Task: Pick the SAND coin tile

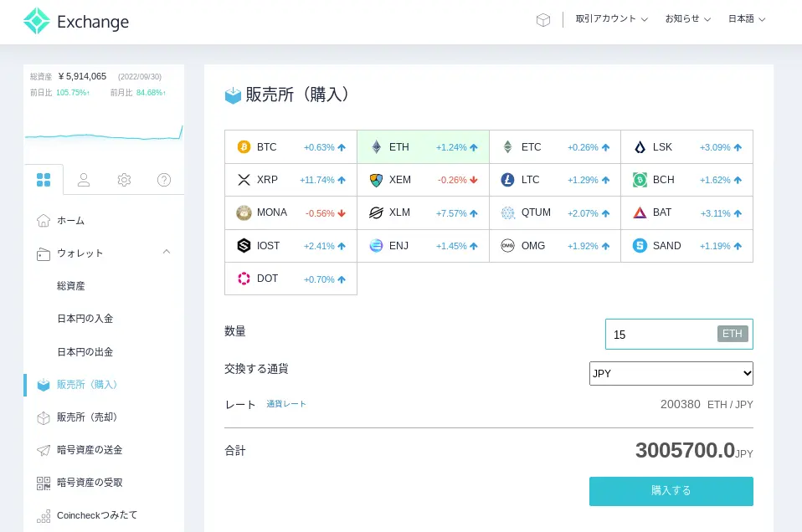Action: click(x=687, y=246)
